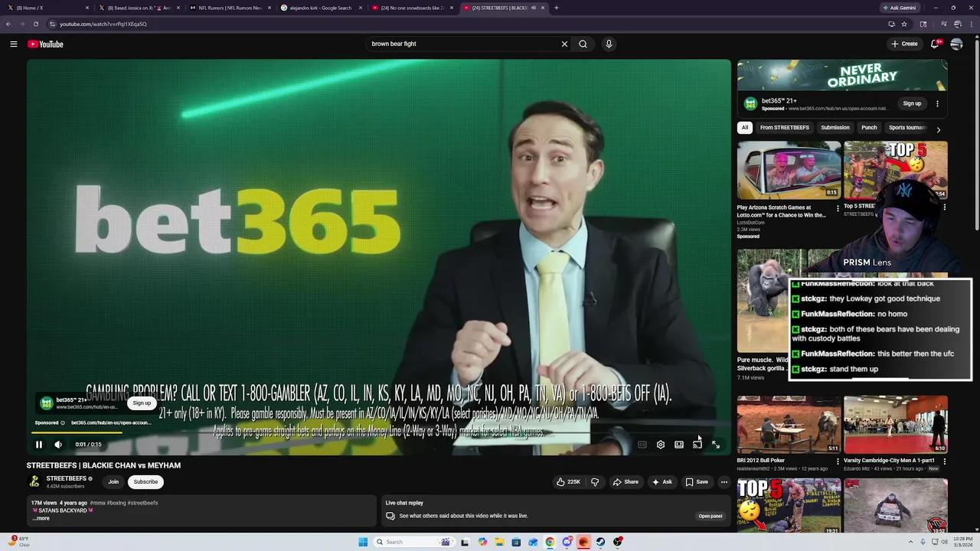
Task: Open Chrome from the taskbar
Action: tap(550, 542)
